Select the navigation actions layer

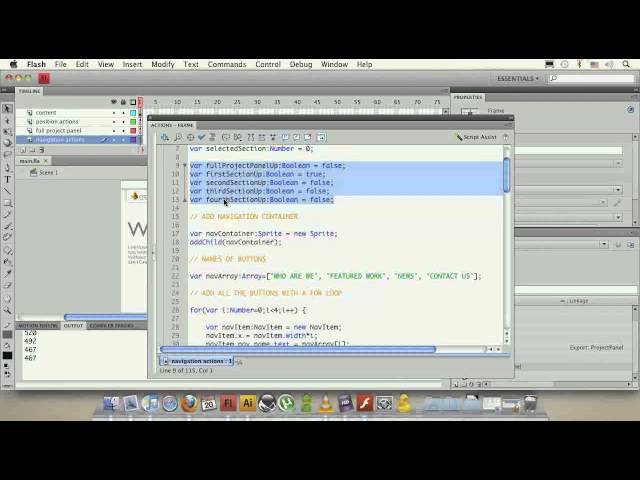click(x=60, y=140)
